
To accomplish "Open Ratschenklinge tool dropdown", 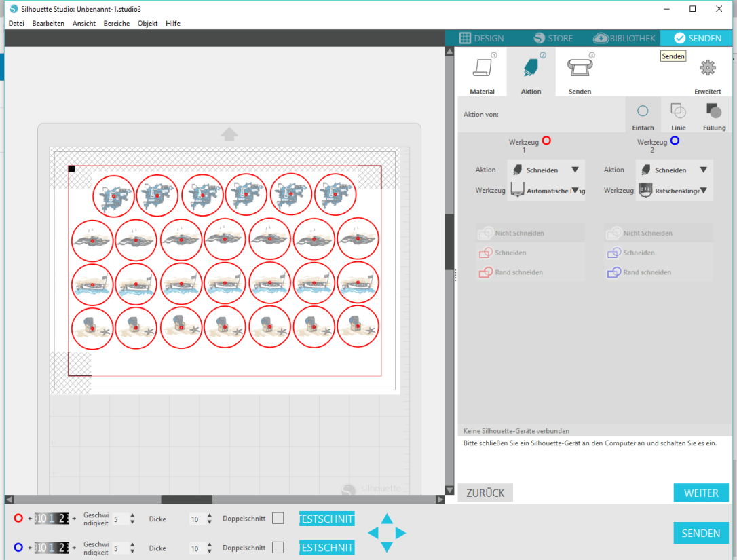I will tap(703, 191).
